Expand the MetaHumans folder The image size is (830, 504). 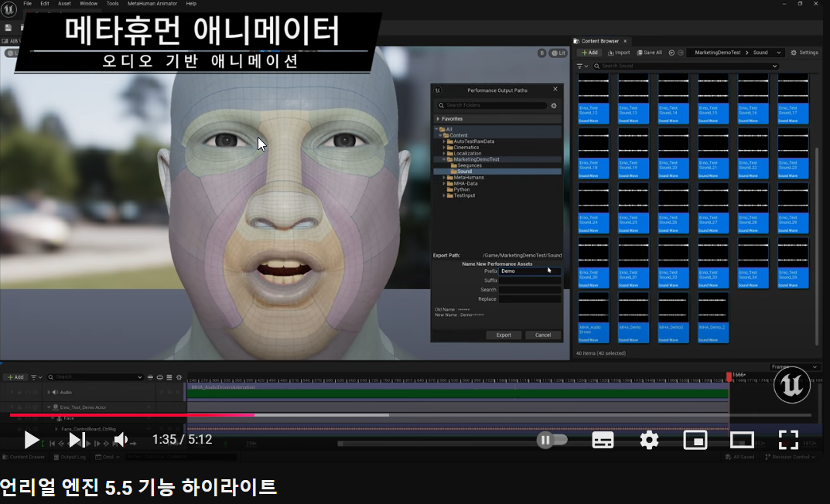tap(444, 178)
